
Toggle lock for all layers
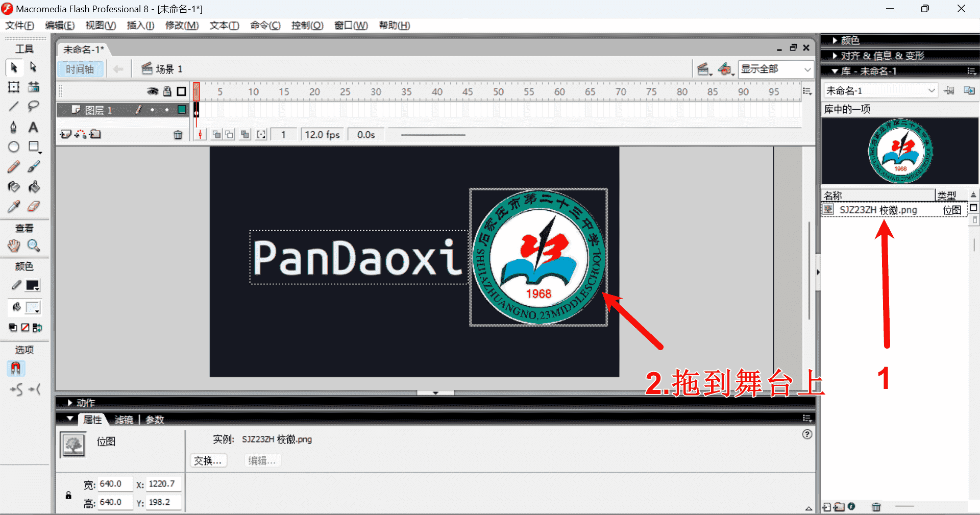[x=167, y=91]
